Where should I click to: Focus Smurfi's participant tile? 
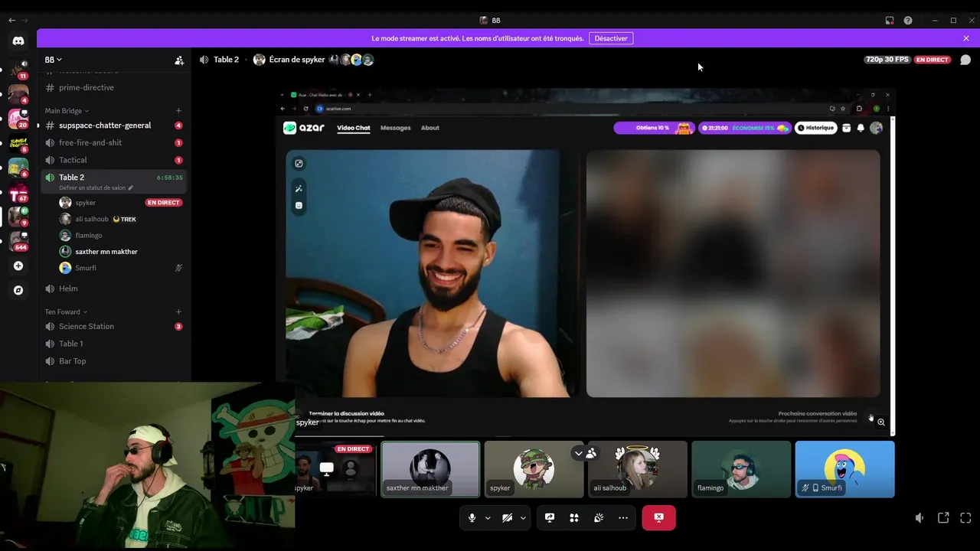[x=844, y=469]
